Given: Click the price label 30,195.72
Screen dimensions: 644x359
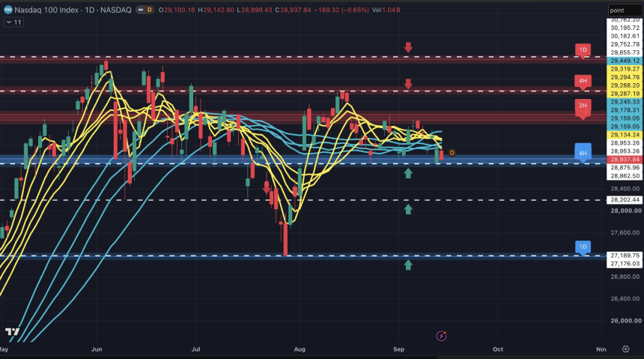Looking at the screenshot, I should tap(625, 28).
